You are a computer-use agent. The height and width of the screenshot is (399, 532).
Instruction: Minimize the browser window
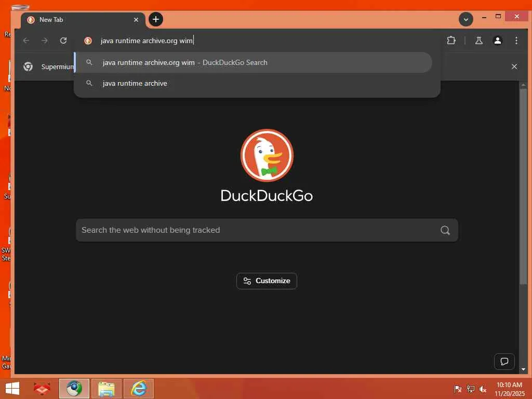click(x=484, y=17)
